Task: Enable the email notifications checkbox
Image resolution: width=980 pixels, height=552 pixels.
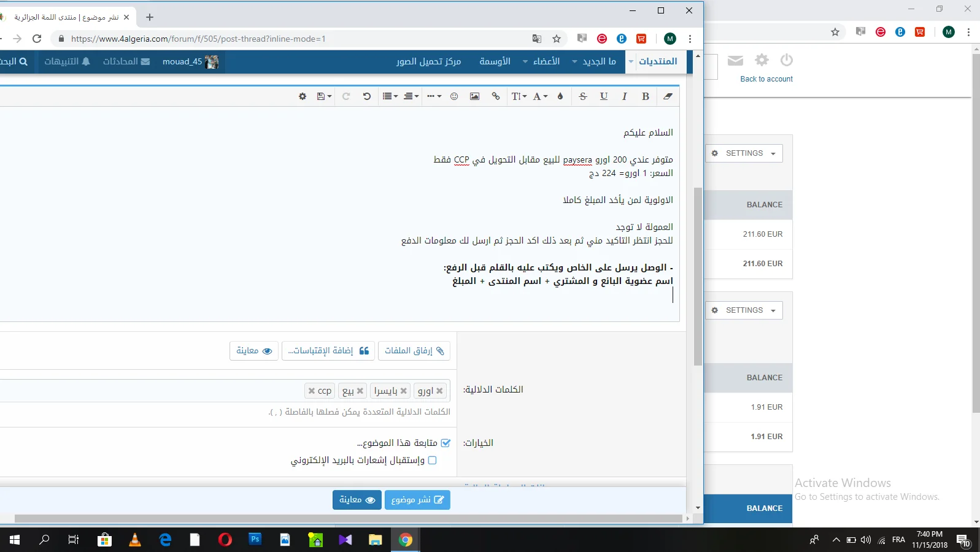Action: 432,460
